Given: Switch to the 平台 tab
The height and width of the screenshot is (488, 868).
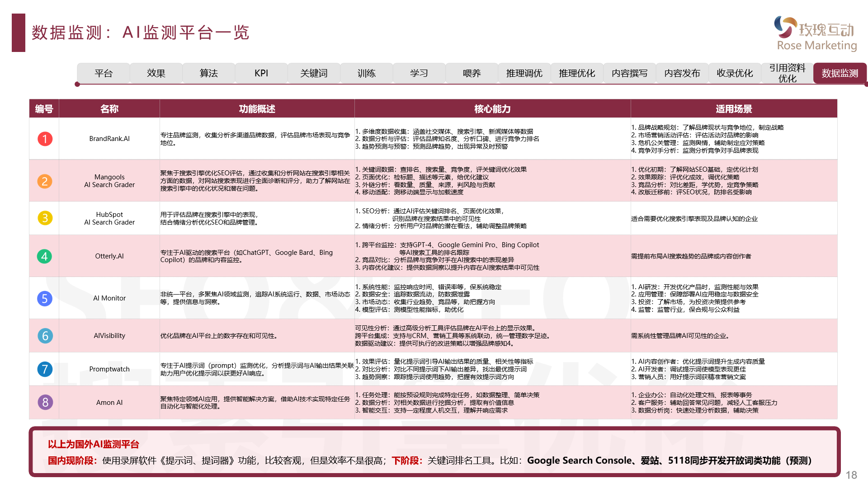Looking at the screenshot, I should click(103, 73).
